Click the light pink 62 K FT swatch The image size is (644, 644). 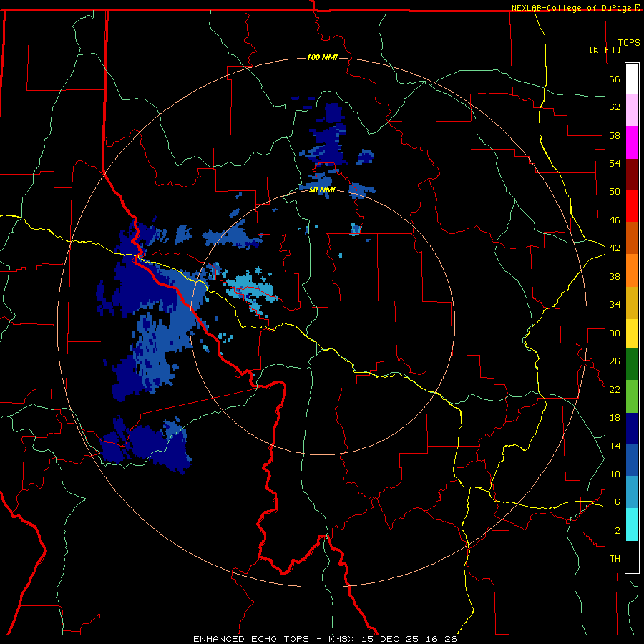(x=632, y=109)
